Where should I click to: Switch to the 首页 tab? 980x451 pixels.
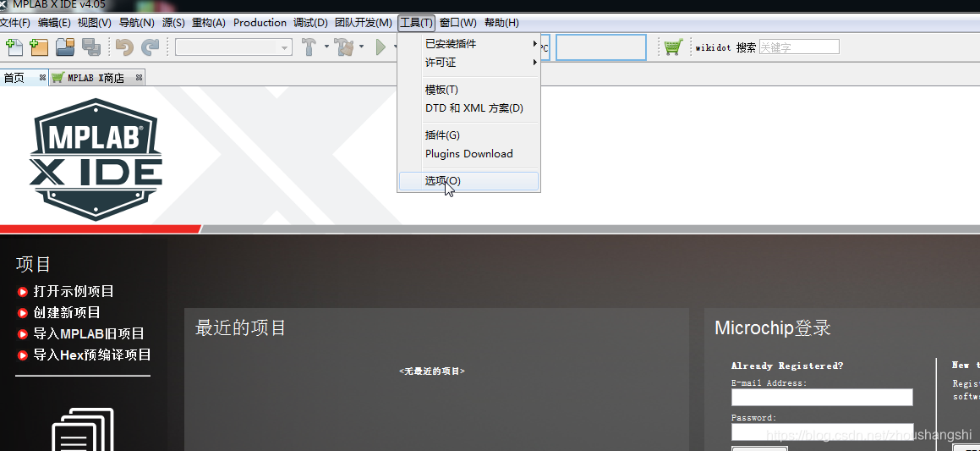click(24, 78)
